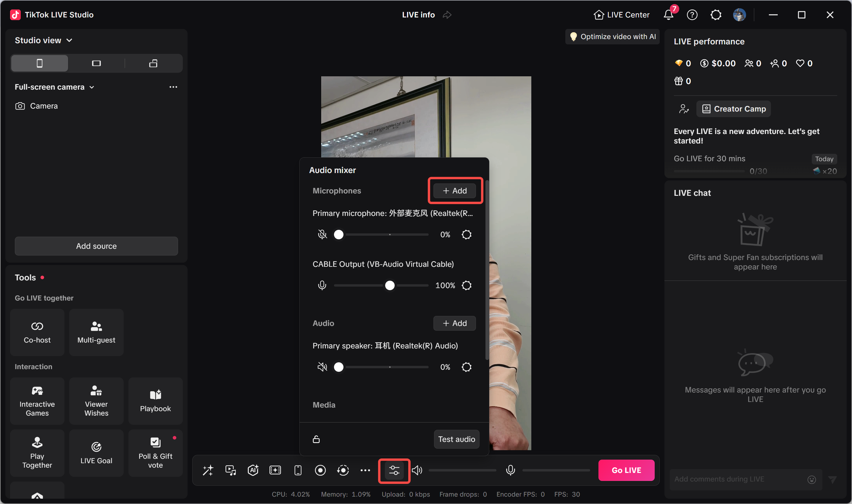The height and width of the screenshot is (504, 852).
Task: Mute the CABLE Output microphone
Action: point(322,285)
